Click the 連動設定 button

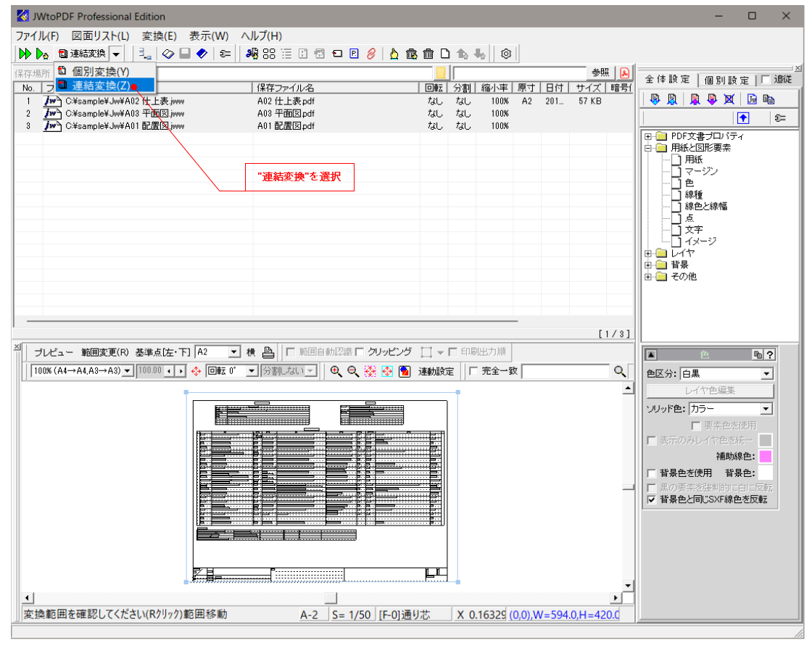point(436,371)
